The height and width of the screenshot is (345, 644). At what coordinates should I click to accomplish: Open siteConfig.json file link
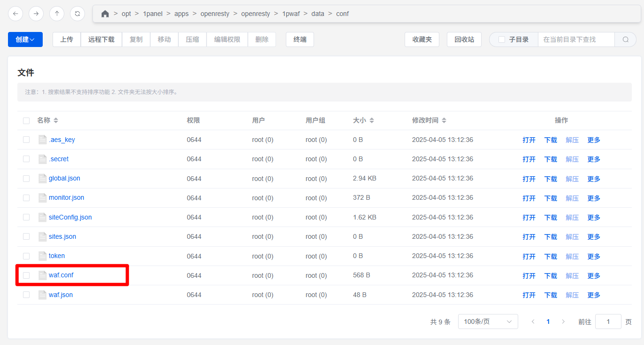coord(70,217)
